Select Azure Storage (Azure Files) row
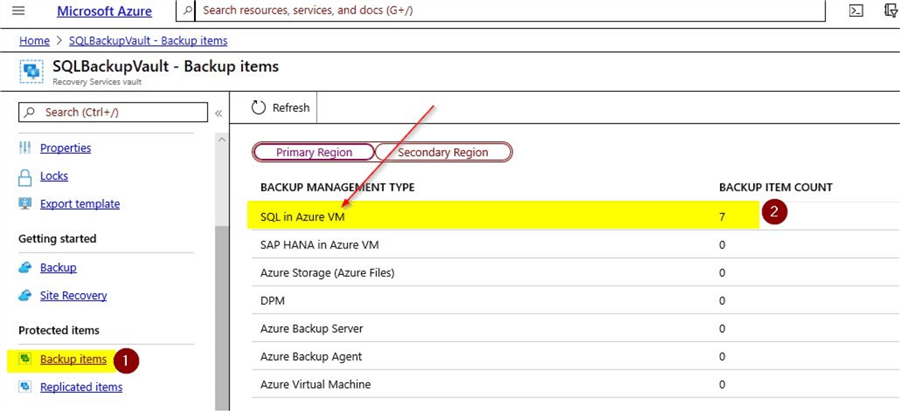This screenshot has height=411, width=900. tap(575, 273)
